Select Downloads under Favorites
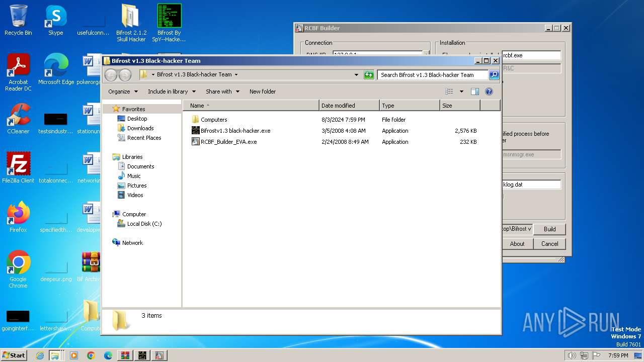Viewport: 644px width, 362px height. coord(140,128)
